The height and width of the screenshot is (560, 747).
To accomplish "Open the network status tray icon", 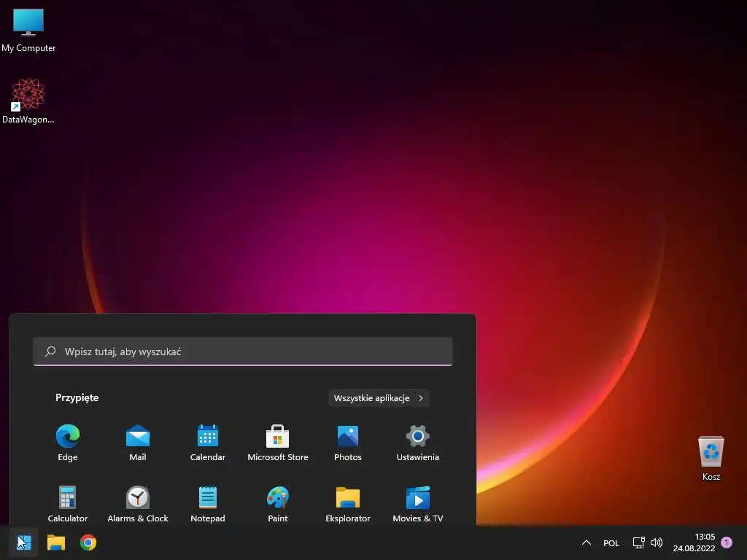I will pos(638,542).
